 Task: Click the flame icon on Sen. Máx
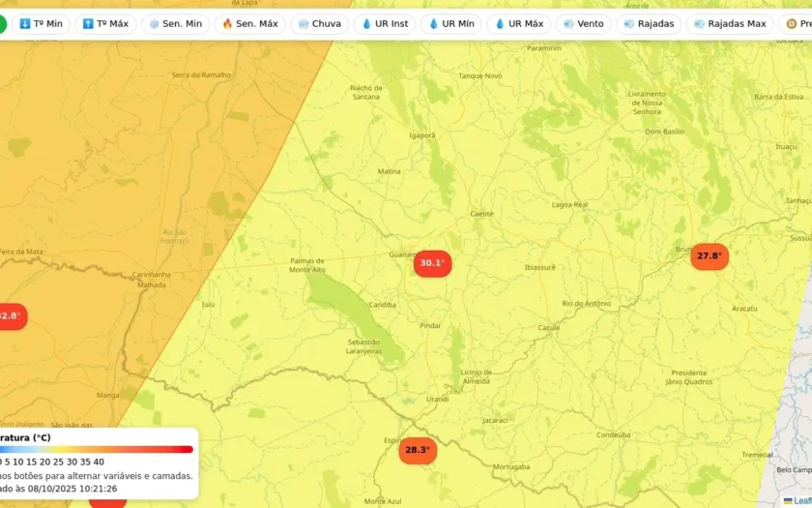click(x=227, y=24)
